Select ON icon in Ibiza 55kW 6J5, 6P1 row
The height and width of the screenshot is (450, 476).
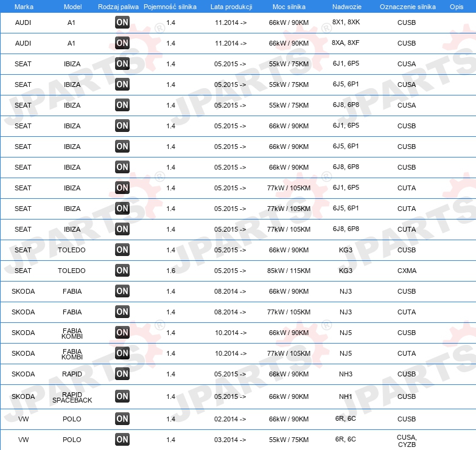pyautogui.click(x=122, y=84)
